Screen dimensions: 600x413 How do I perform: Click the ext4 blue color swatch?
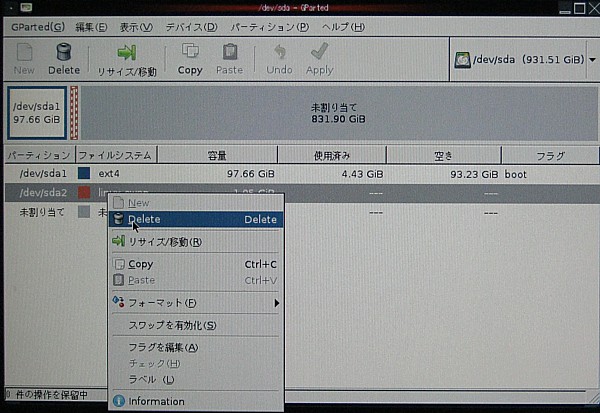[x=84, y=173]
